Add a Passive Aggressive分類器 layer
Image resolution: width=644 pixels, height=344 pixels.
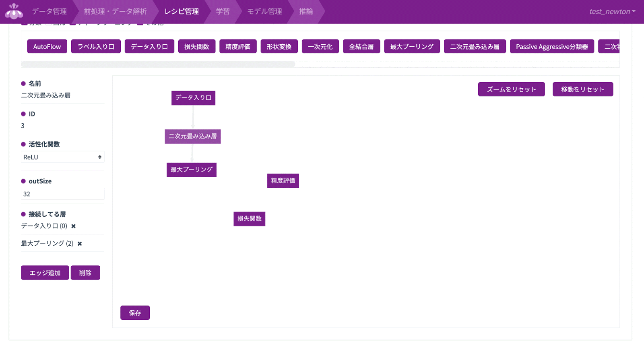click(x=552, y=47)
